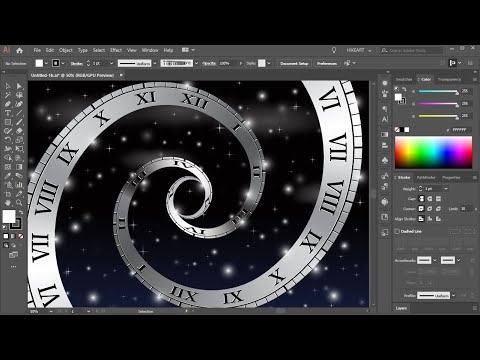Swap fill and stroke in toolbar
This screenshot has height=360, width=480.
point(21,212)
